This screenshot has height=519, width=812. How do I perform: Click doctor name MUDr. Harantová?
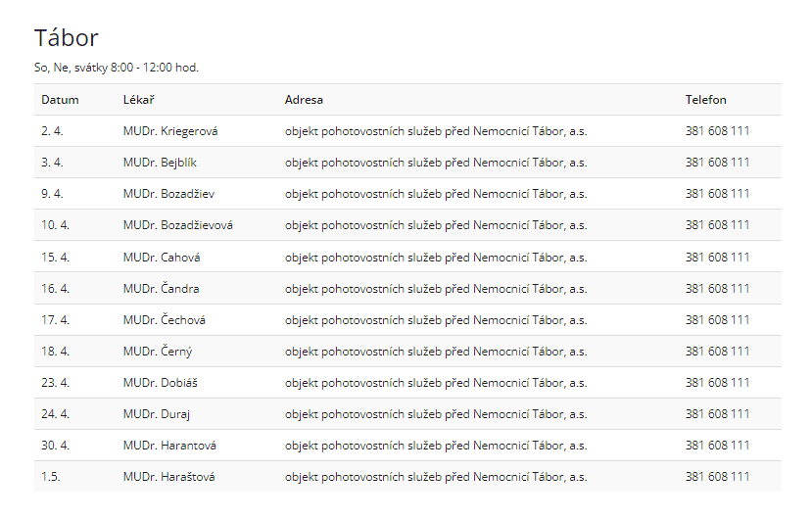point(169,446)
